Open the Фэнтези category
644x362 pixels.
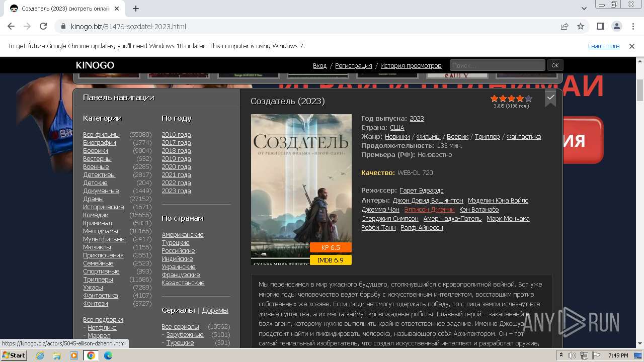click(x=96, y=304)
